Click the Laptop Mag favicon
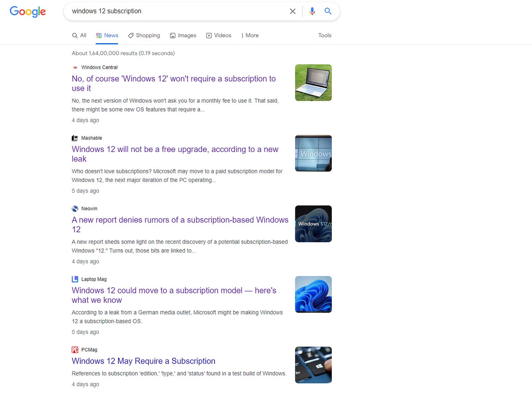The width and height of the screenshot is (532, 395). click(75, 279)
